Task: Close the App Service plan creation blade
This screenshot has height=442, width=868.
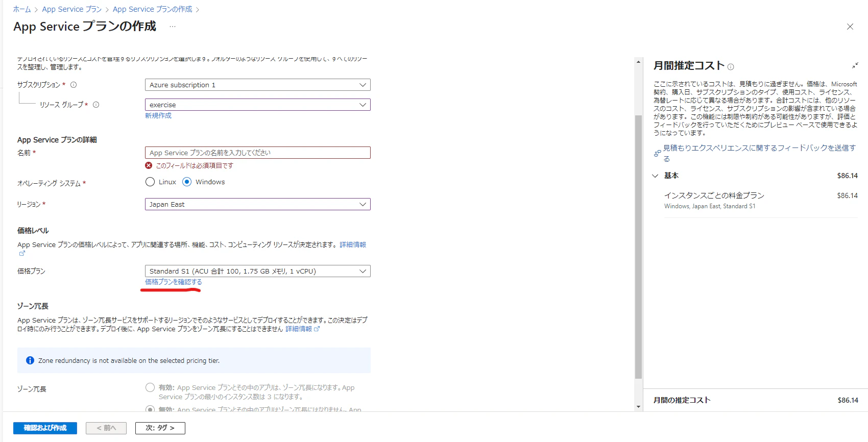Action: [850, 27]
